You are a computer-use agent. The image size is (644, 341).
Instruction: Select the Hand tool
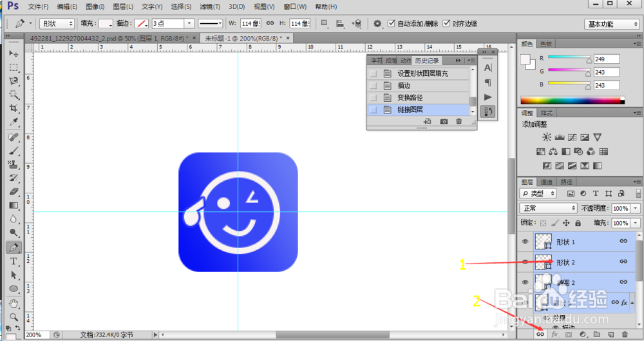pos(14,304)
